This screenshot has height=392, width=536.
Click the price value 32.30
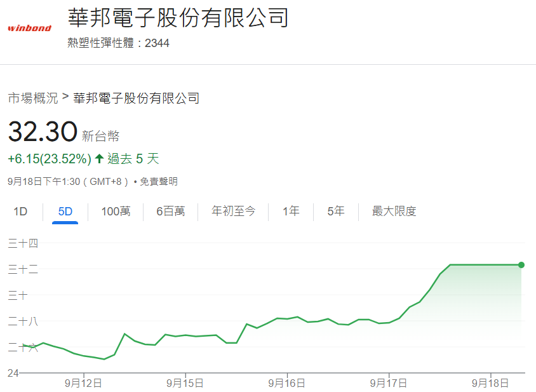(x=43, y=132)
